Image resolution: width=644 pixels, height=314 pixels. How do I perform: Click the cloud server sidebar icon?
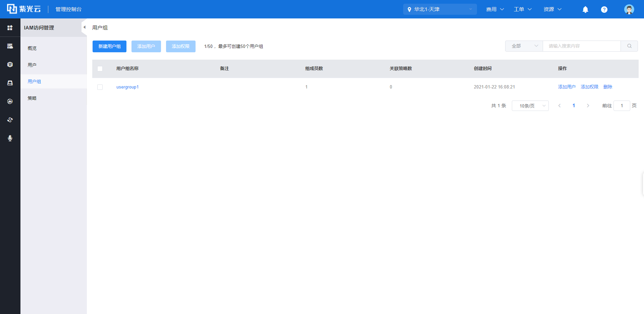click(x=10, y=46)
